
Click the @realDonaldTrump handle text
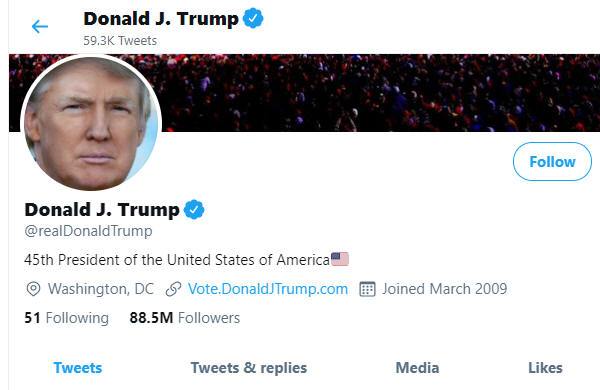pos(88,231)
